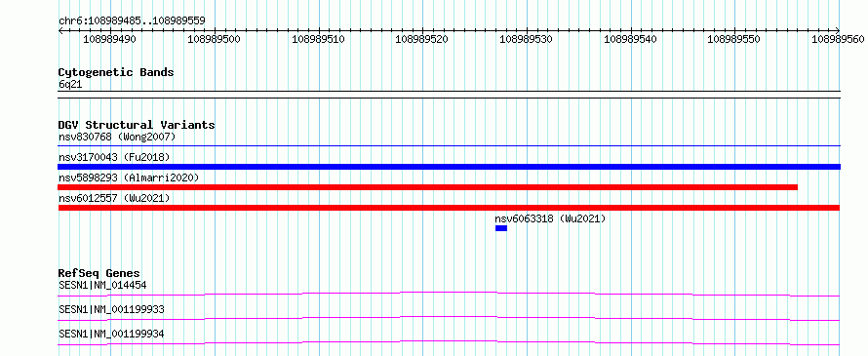Click ruler coordinate 108989550
868x356 pixels.
(734, 39)
